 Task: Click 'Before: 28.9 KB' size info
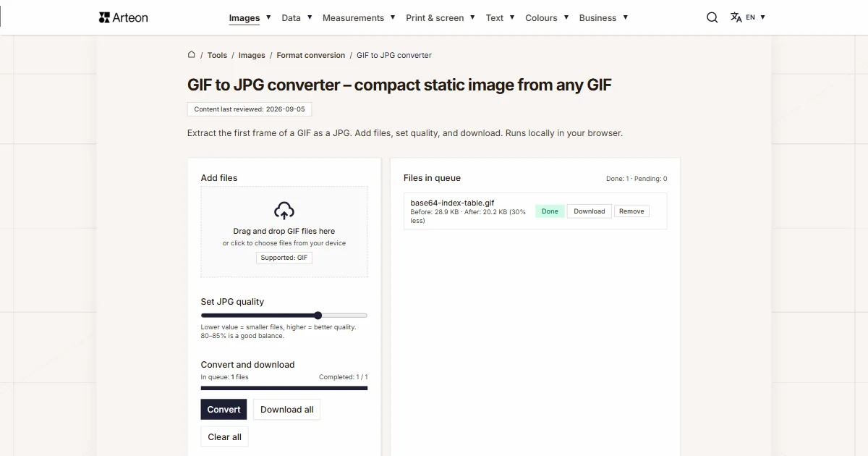(x=435, y=212)
